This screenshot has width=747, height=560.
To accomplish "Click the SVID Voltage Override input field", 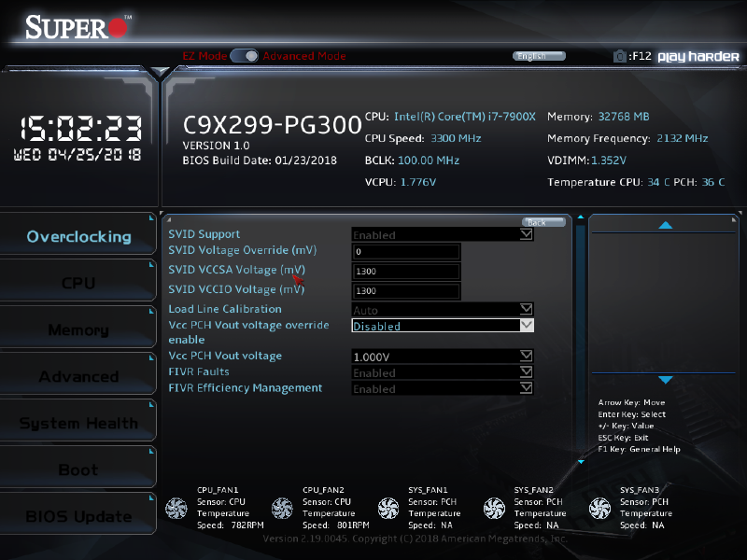I will [x=406, y=252].
